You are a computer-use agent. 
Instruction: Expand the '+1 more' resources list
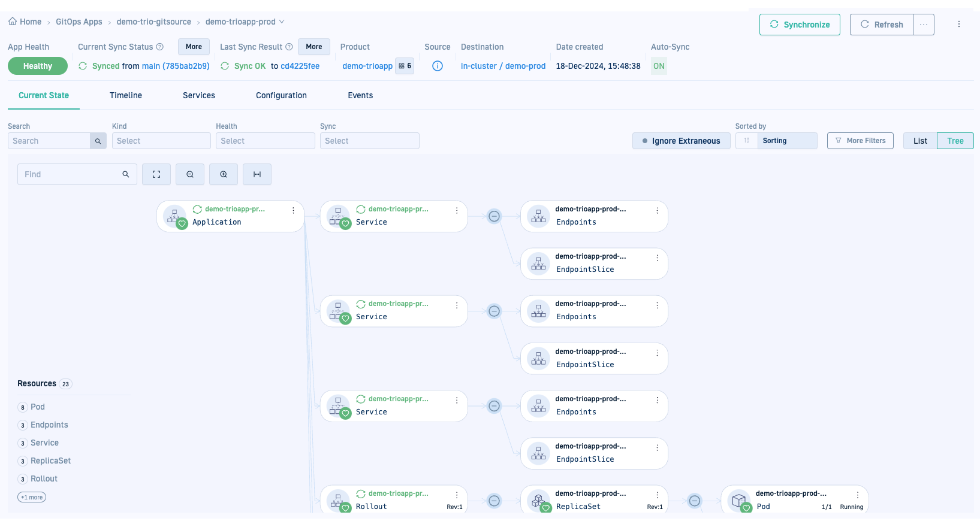32,497
